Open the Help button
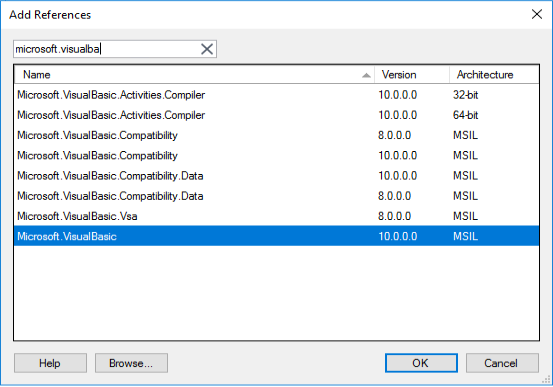 pyautogui.click(x=50, y=363)
